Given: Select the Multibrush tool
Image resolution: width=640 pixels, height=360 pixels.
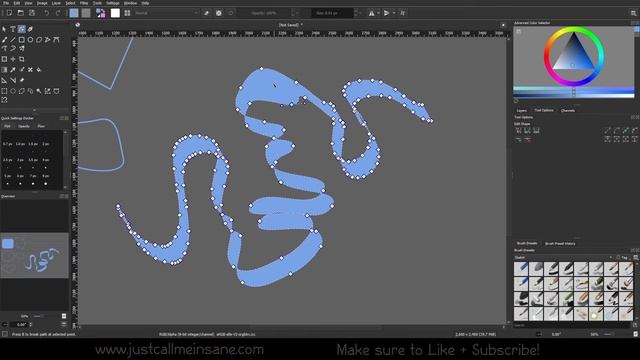Looking at the screenshot, I should click(22, 49).
